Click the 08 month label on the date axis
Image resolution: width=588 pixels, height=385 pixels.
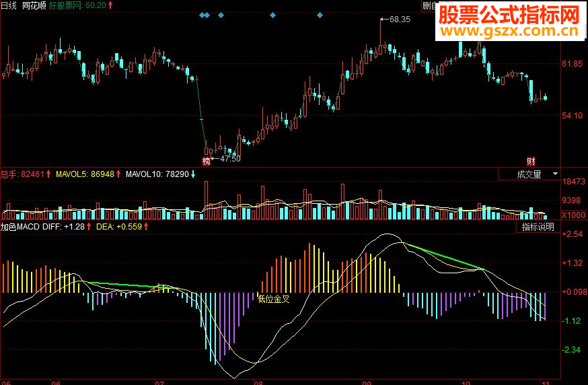click(x=258, y=382)
